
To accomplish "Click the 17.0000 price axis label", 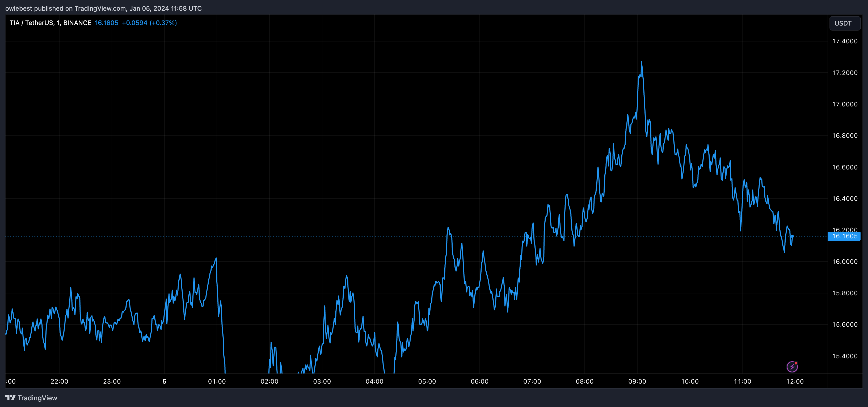I will tap(844, 104).
